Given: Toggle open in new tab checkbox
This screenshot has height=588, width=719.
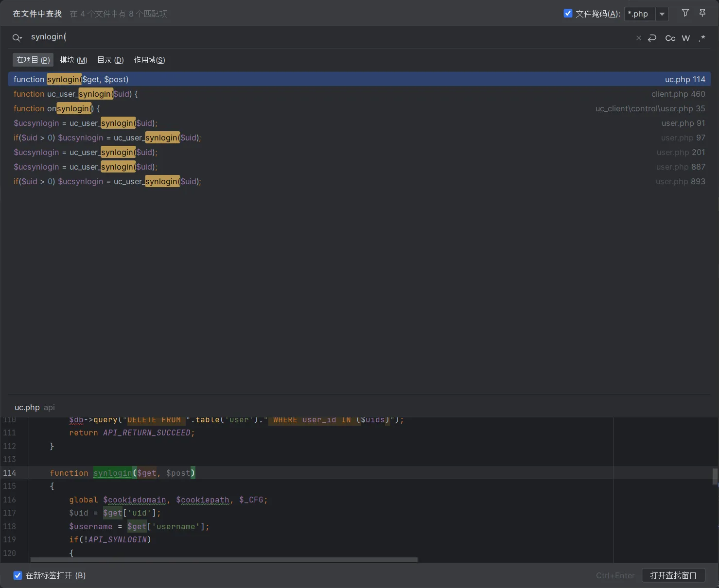Looking at the screenshot, I should click(18, 575).
